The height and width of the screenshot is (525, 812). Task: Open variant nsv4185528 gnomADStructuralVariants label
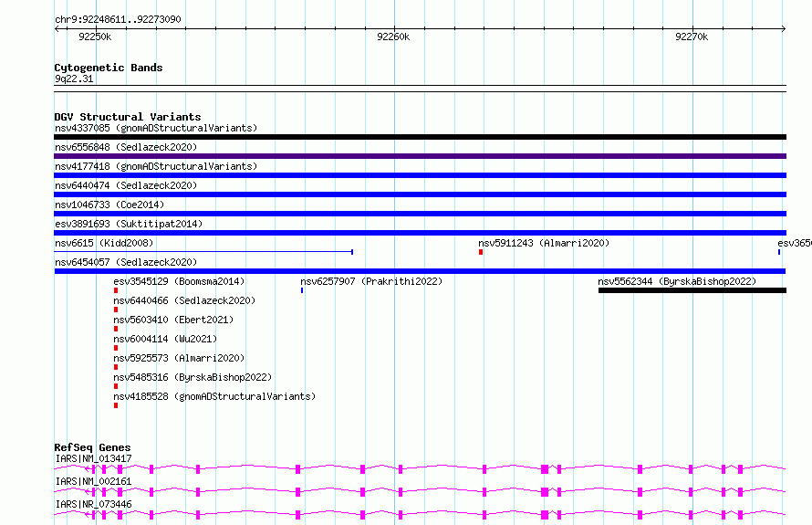[214, 396]
